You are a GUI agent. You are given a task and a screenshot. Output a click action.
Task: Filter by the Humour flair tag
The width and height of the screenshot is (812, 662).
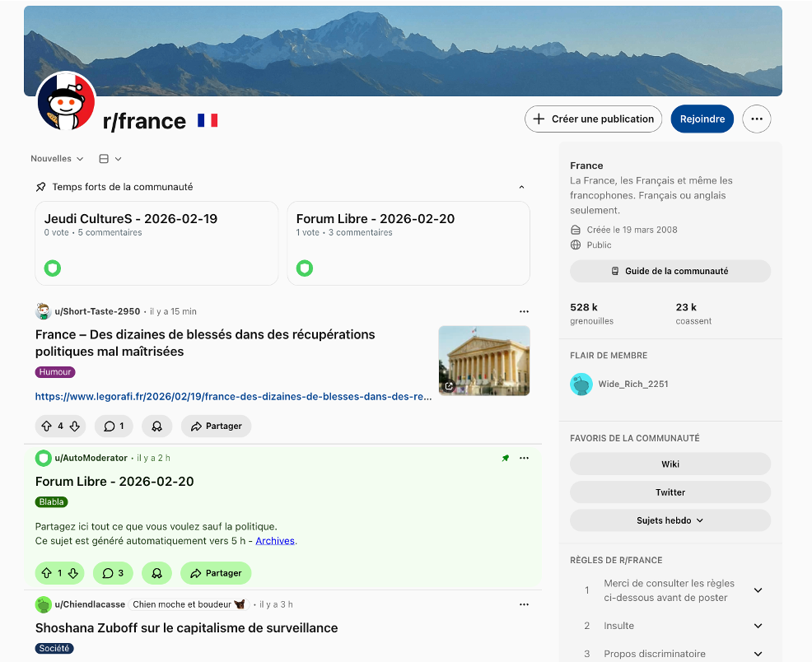point(55,372)
